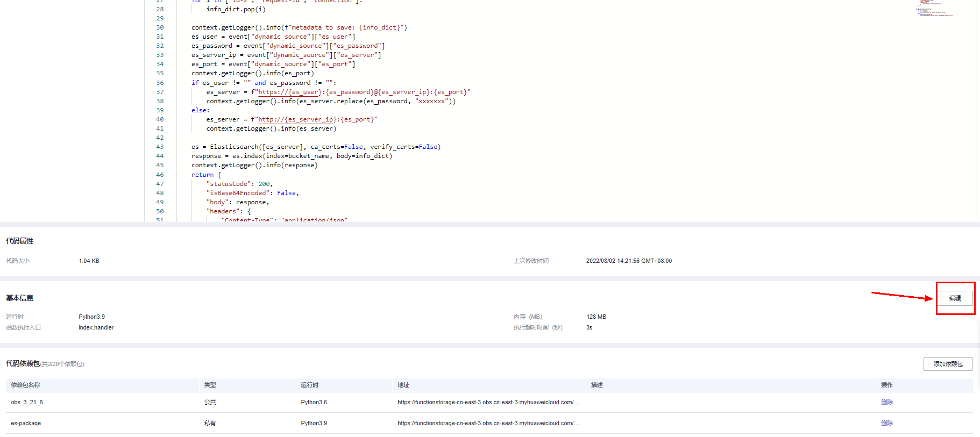Click the obs_3_21_8 address URL
The image size is (980, 437).
pos(488,402)
